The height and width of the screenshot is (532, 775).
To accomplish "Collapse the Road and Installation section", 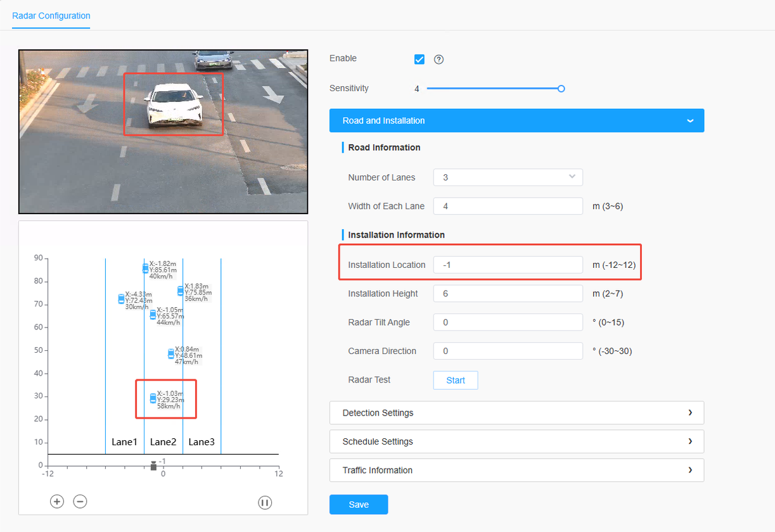I will pos(516,120).
